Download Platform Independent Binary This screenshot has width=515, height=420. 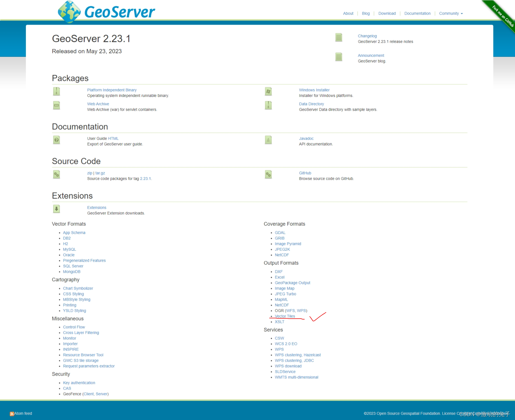pos(112,90)
